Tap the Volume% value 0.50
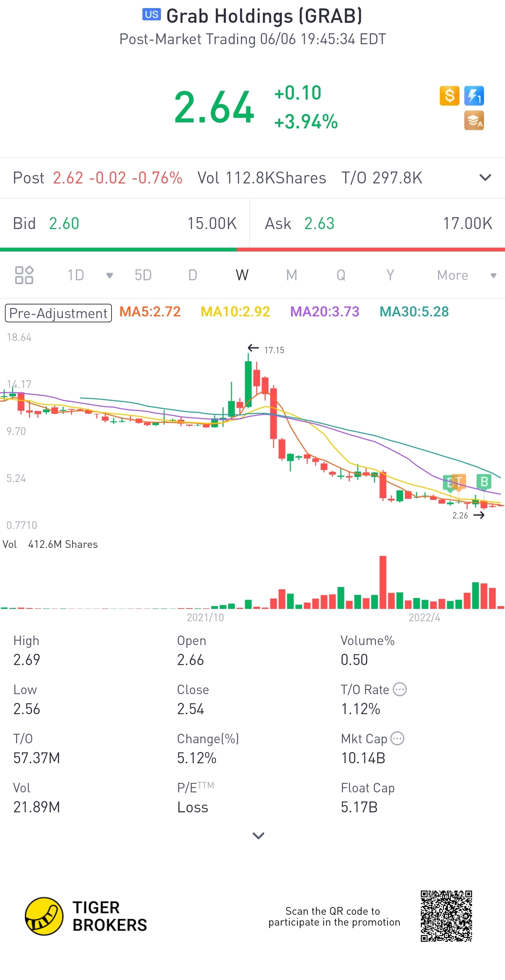 tap(355, 660)
